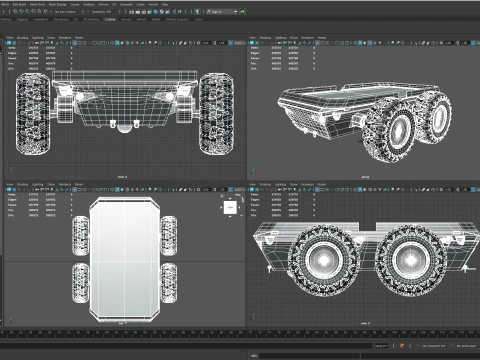The height and width of the screenshot is (360, 480).
Task: Click the green-outlined icon left of Sign In
Action: 198,11
